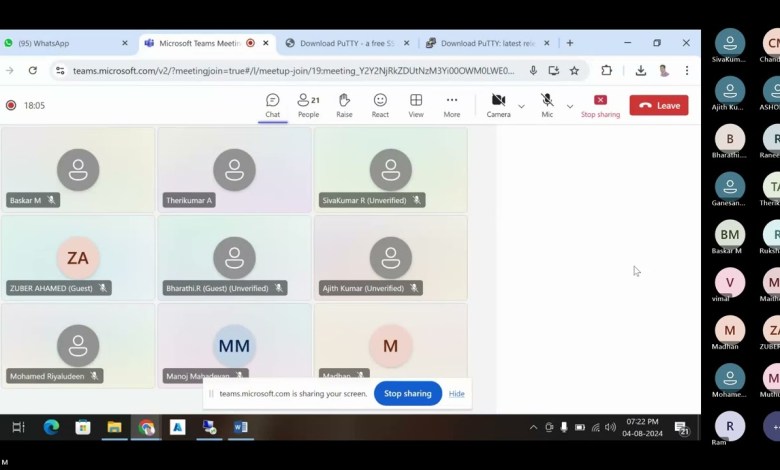This screenshot has height=470, width=780.
Task: Click the blue Stop sharing button
Action: click(407, 393)
